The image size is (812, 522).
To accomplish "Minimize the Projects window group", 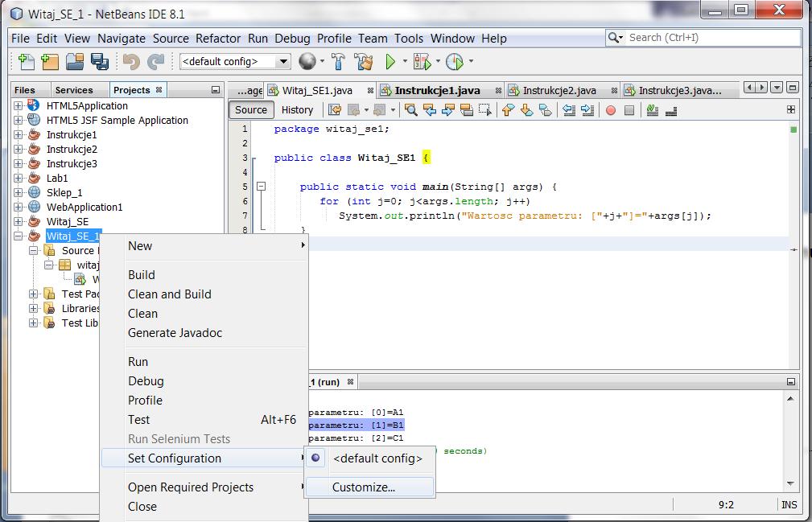I will point(216,90).
